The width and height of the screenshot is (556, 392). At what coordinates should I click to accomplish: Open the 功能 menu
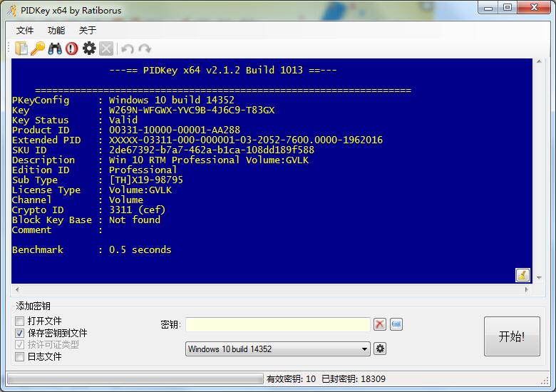(x=56, y=31)
